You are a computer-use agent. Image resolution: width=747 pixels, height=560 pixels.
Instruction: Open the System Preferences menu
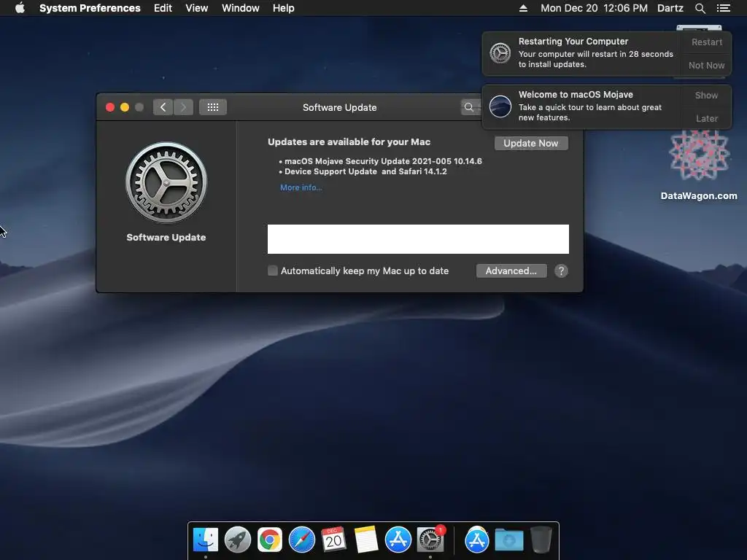pos(90,8)
